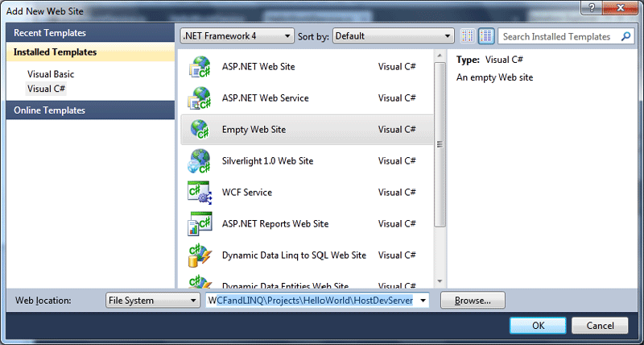Click the search magnifier icon
The height and width of the screenshot is (345, 644).
(x=626, y=36)
